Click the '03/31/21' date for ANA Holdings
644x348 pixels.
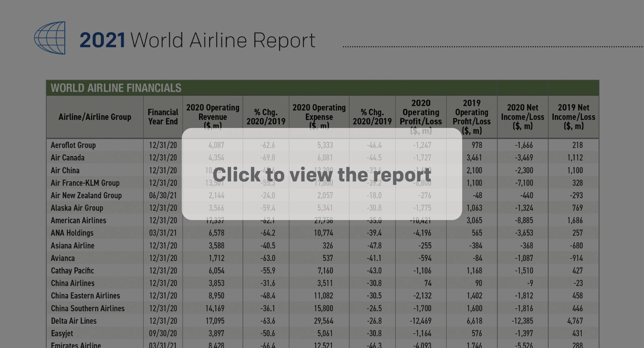(x=163, y=233)
